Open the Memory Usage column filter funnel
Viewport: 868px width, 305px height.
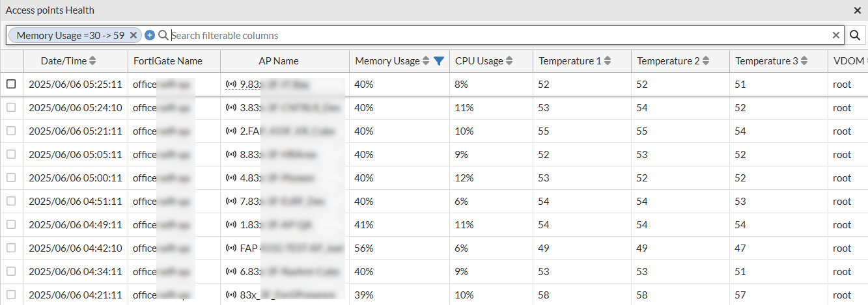[x=439, y=61]
